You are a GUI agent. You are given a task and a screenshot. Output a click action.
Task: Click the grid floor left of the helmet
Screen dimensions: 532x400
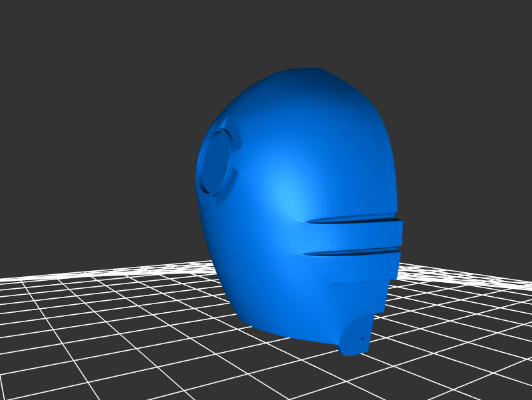click(100, 319)
